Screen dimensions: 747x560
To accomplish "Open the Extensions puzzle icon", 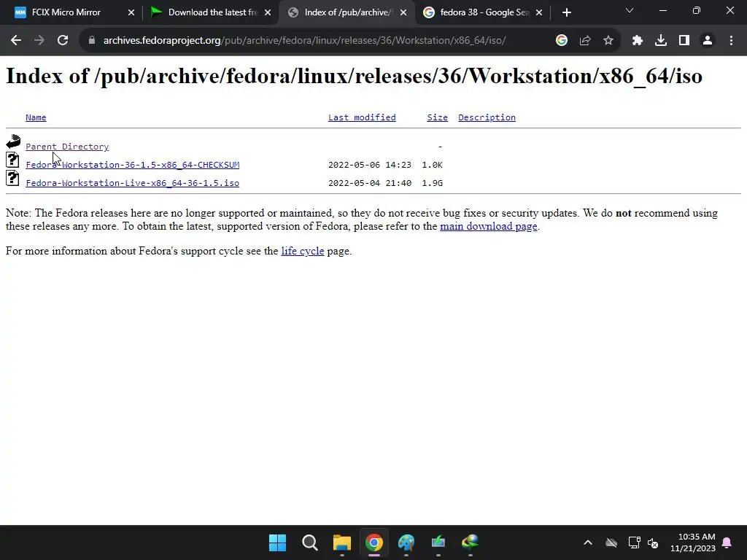I will [x=638, y=41].
